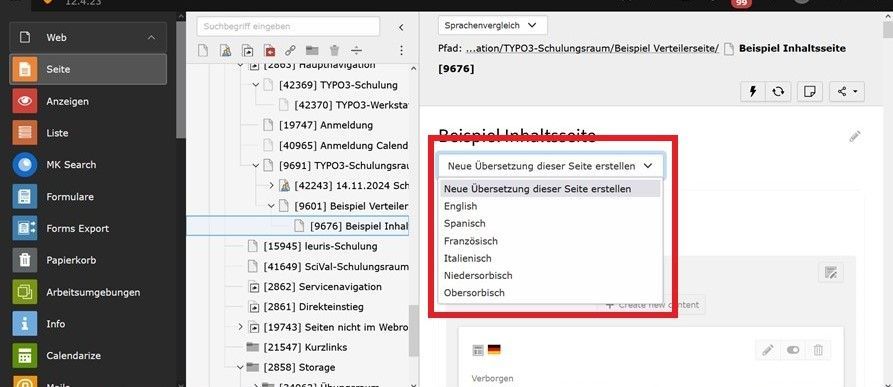Choose Niedersorbisch from translation list
Image resolution: width=893 pixels, height=387 pixels.
click(x=551, y=275)
